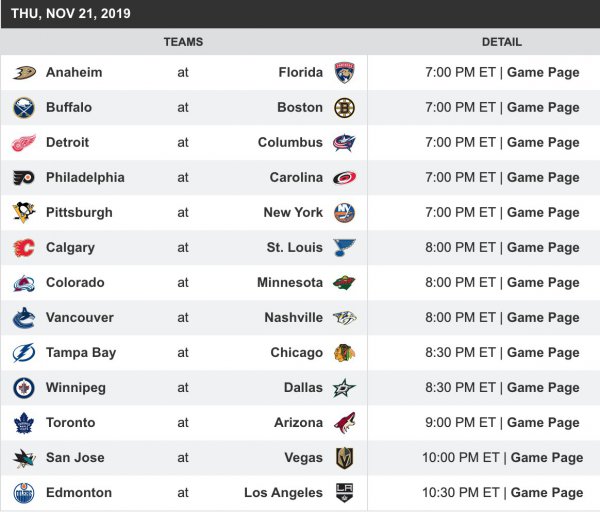Open Game Page for Edmonton at Los Angeles

(x=547, y=492)
